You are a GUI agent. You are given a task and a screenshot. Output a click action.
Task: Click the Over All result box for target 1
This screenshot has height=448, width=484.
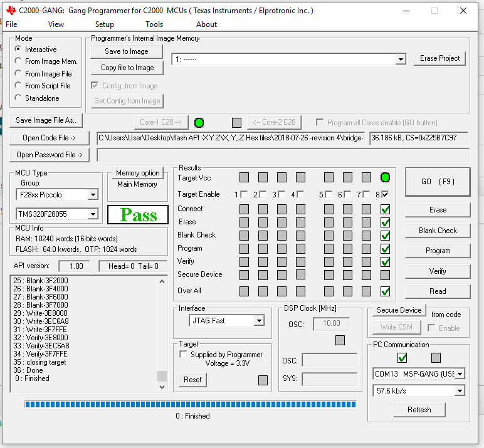(244, 291)
